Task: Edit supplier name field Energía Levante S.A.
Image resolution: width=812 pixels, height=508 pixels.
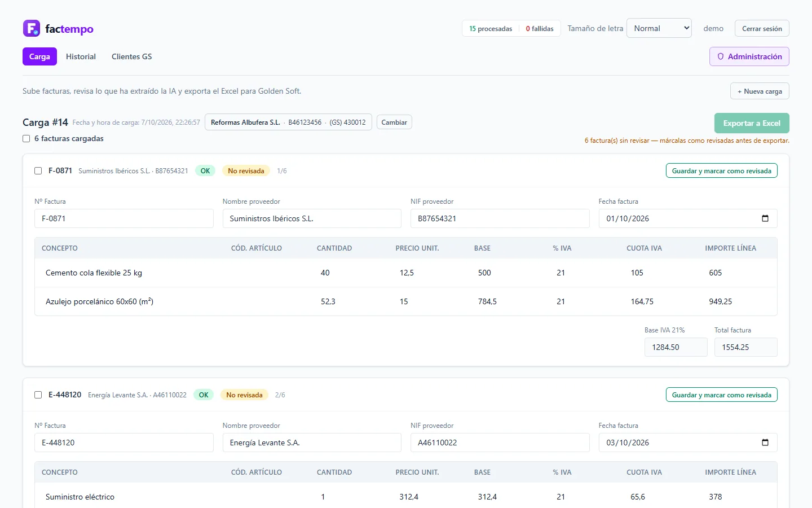Action: click(312, 443)
